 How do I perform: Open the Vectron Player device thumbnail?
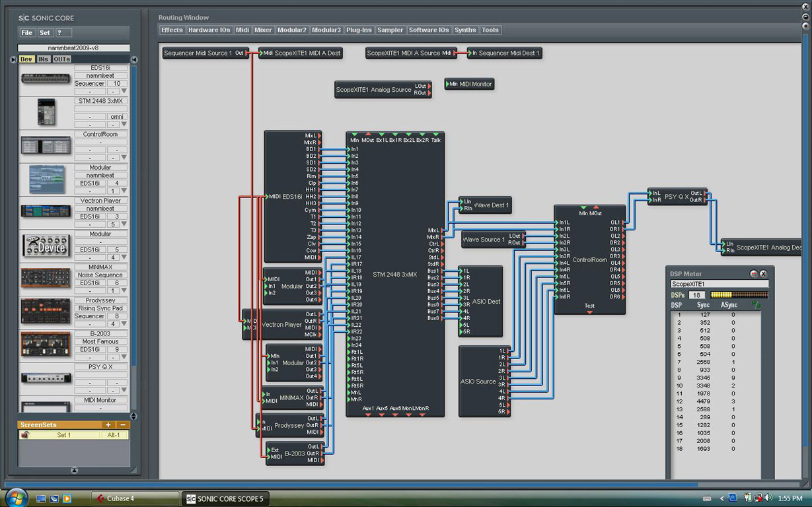[46, 211]
